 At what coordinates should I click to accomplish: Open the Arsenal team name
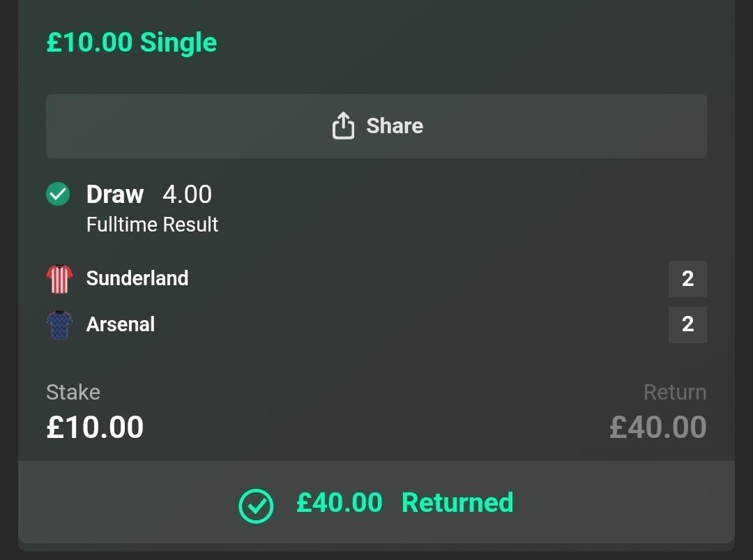[x=121, y=324]
